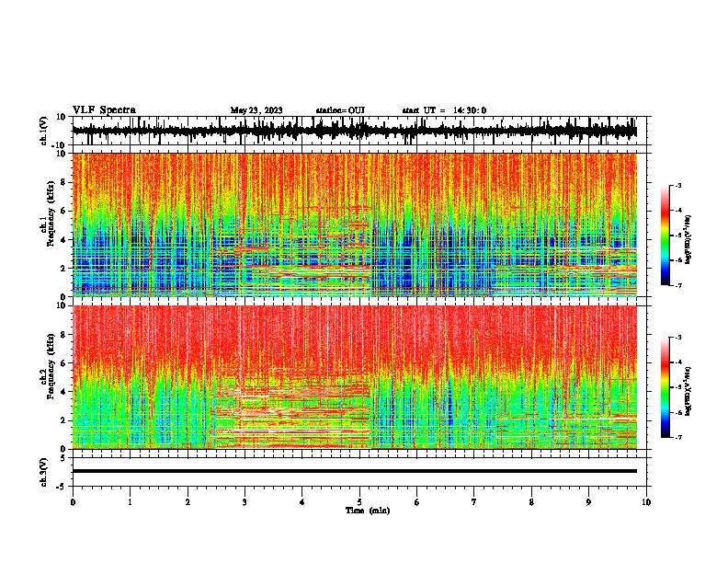Click the "VLF Spectra" title text
Viewport: 728px width, 563px height.
tap(104, 110)
